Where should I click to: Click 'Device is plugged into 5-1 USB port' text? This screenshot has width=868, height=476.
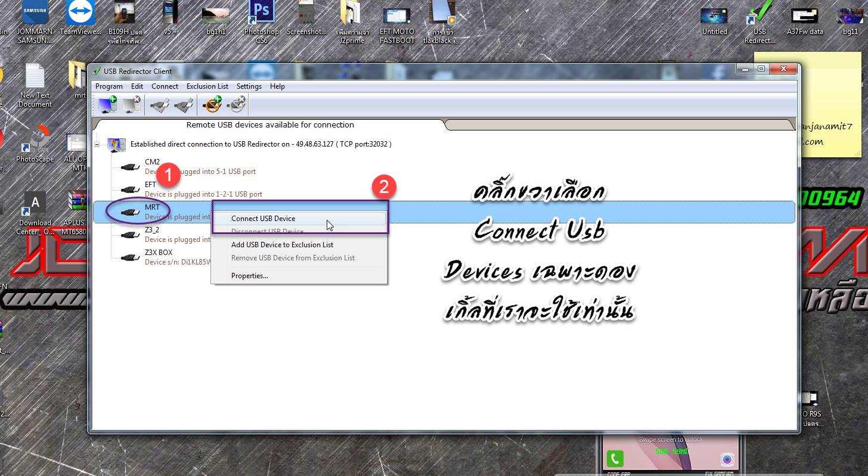pyautogui.click(x=200, y=172)
